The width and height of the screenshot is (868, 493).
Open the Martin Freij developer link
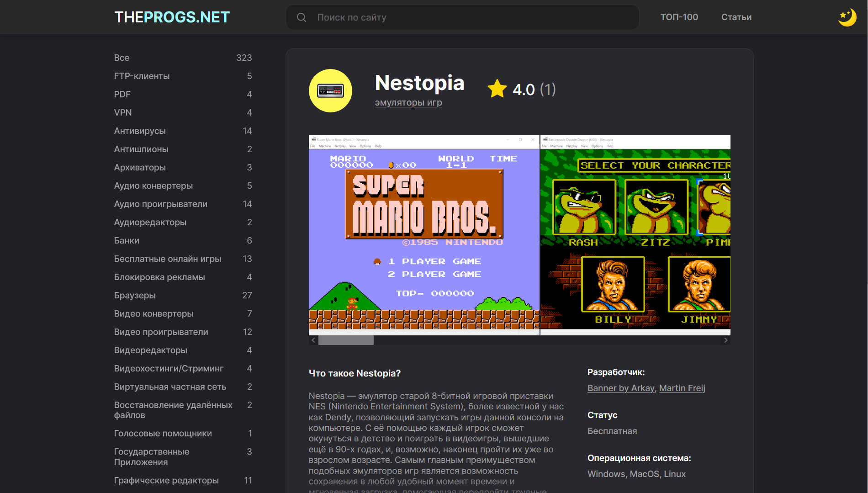tap(682, 388)
